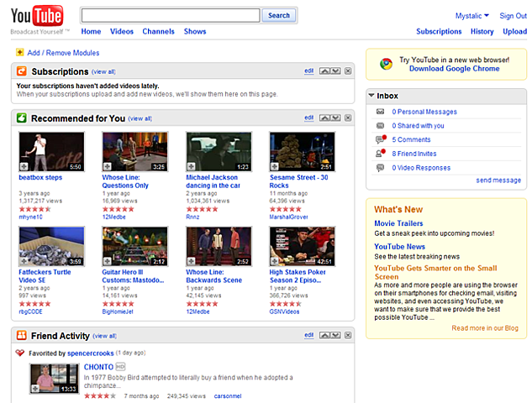Open the beatbox steps video thumbnail
Viewport: 532px width, 403px height.
click(51, 151)
